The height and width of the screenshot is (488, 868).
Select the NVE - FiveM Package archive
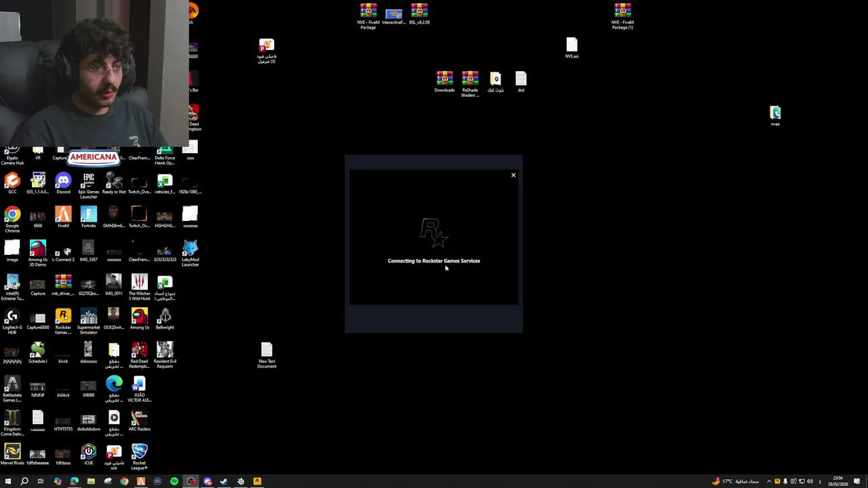point(368,16)
